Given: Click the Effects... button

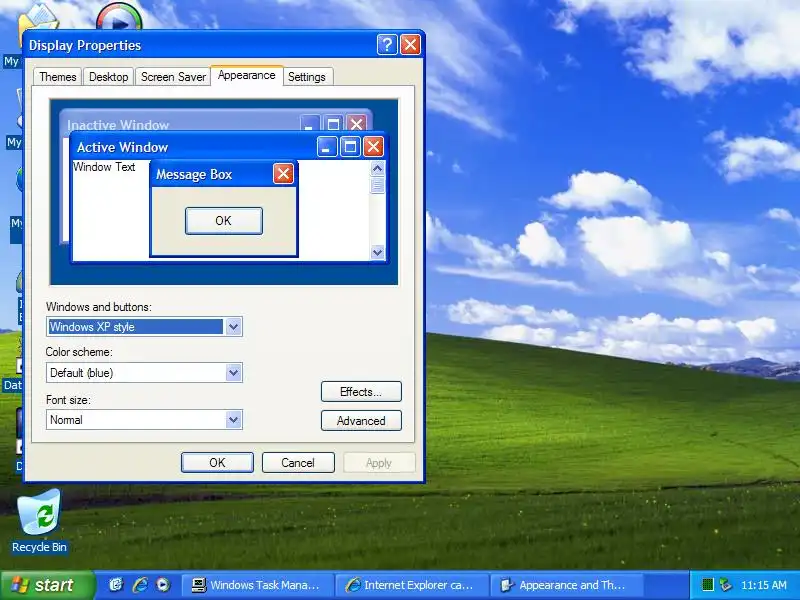Looking at the screenshot, I should pyautogui.click(x=361, y=392).
